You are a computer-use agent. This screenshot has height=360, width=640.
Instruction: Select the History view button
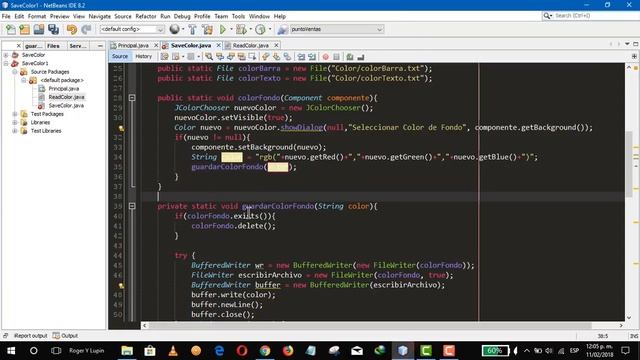tap(143, 56)
